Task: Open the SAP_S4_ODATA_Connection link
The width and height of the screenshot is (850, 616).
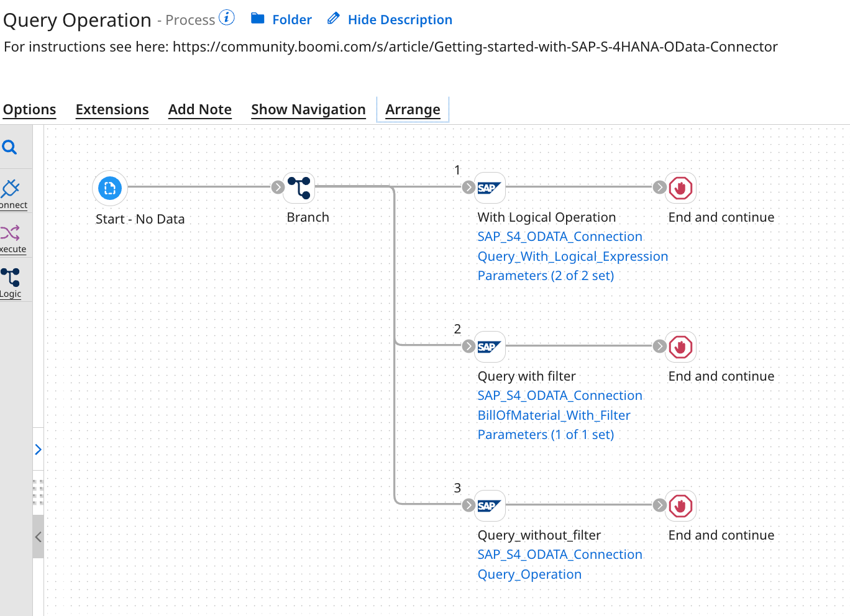Action: 559,237
